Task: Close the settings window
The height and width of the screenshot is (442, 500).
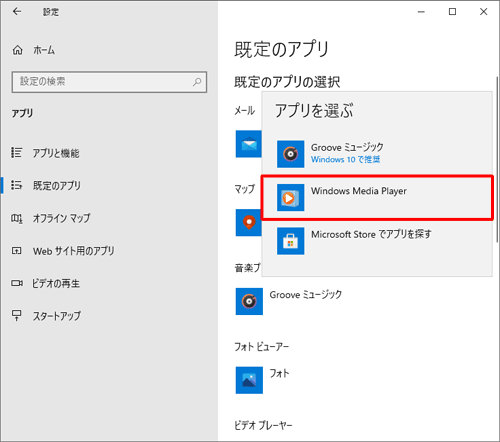Action: [483, 12]
